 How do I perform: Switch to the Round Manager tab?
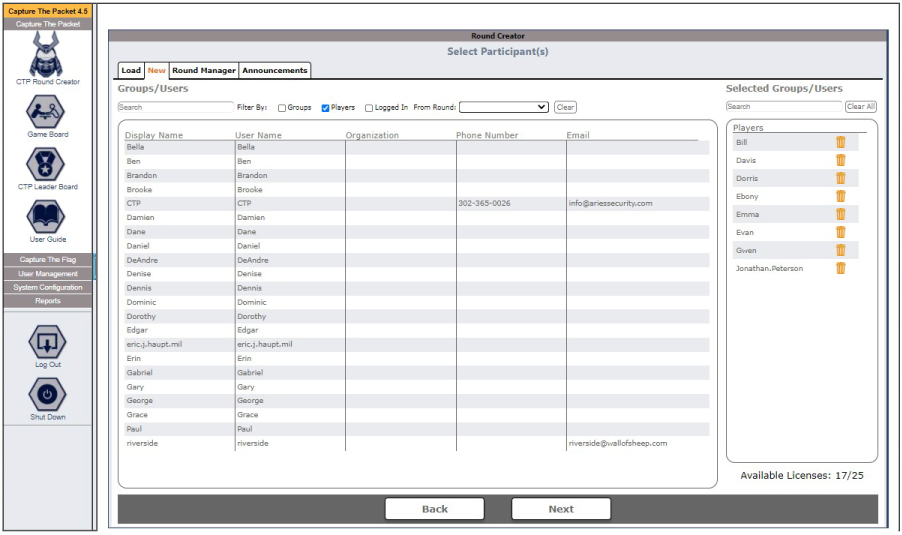pos(204,70)
